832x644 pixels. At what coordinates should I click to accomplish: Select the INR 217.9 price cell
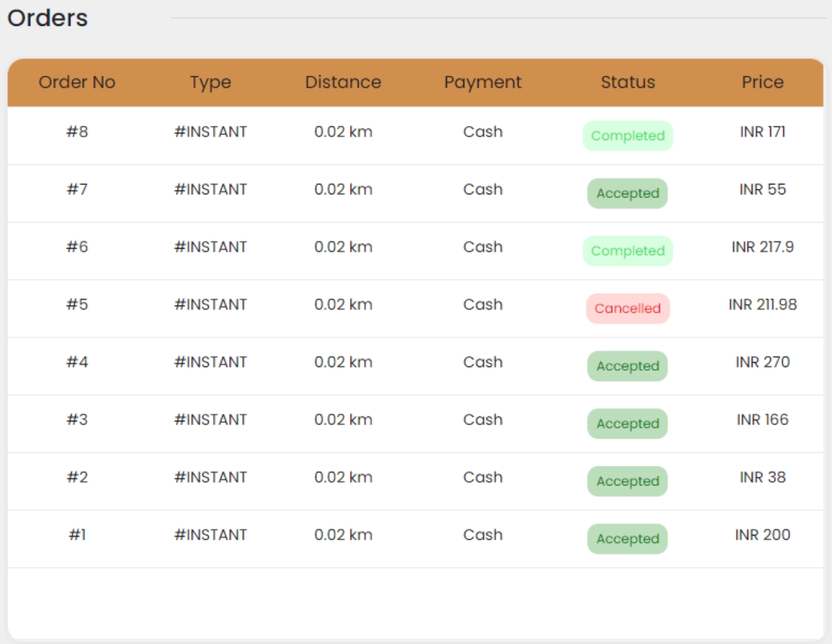click(762, 247)
